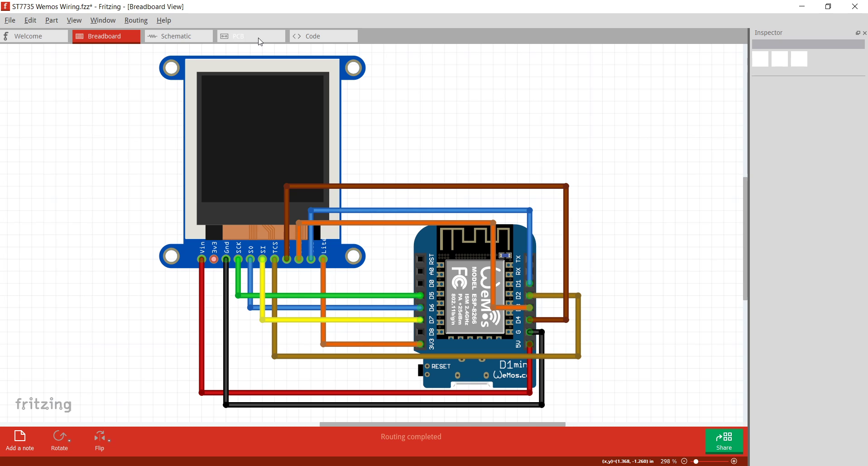Click the D7 pin on Wemos

(420, 320)
